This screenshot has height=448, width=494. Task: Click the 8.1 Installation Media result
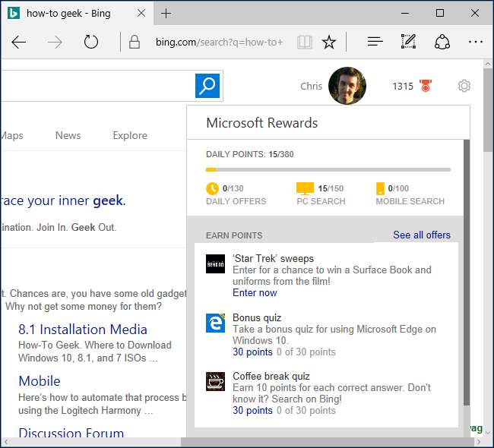(82, 329)
